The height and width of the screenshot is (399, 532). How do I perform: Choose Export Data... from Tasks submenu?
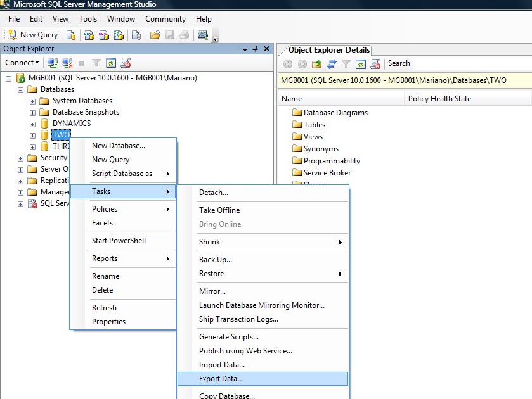pos(263,379)
